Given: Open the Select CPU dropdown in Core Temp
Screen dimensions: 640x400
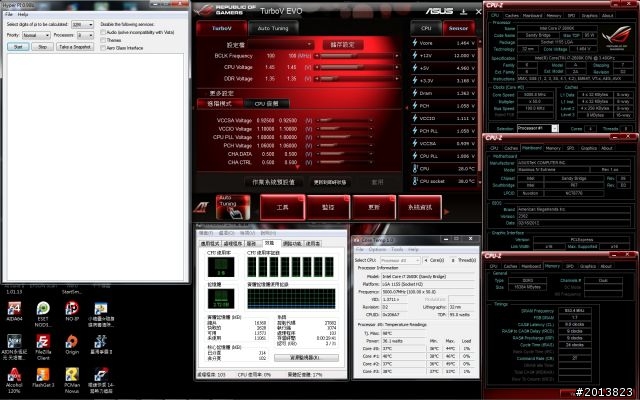Looking at the screenshot, I should click(x=400, y=260).
